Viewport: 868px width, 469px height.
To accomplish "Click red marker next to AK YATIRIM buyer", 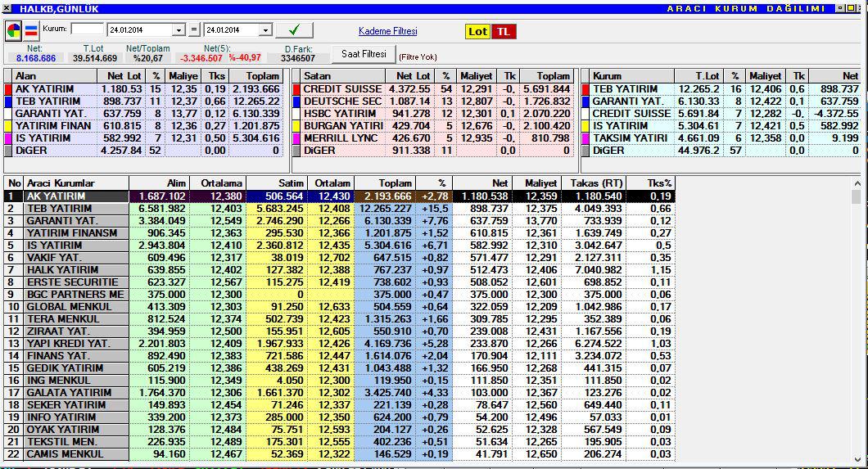I will [8, 89].
